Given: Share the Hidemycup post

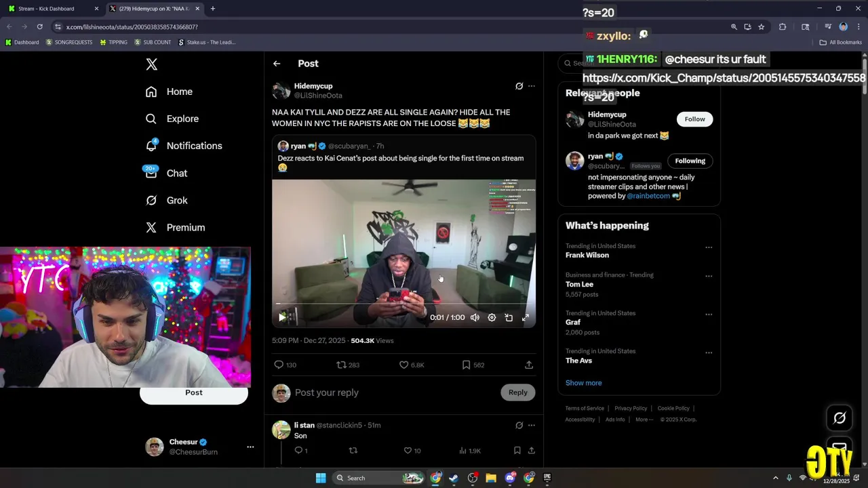Looking at the screenshot, I should click(529, 365).
